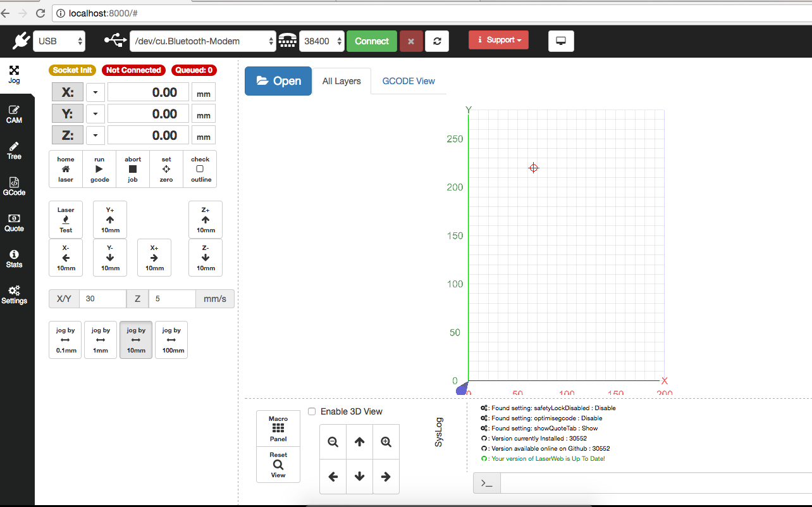This screenshot has height=507, width=812.
Task: Click the browser reload button
Action: point(40,13)
